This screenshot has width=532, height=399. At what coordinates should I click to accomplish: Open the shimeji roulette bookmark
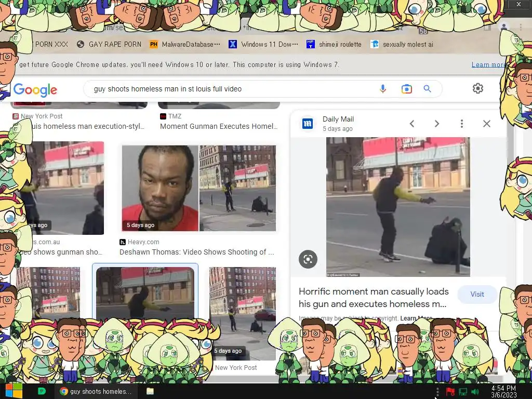tap(334, 44)
